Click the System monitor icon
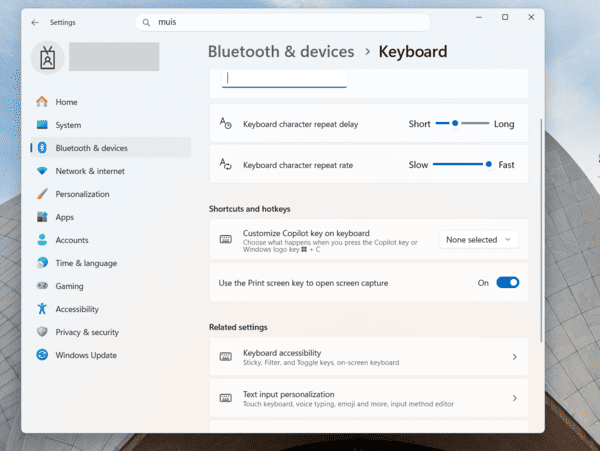Screen dimensions: 600x451 tap(42, 125)
